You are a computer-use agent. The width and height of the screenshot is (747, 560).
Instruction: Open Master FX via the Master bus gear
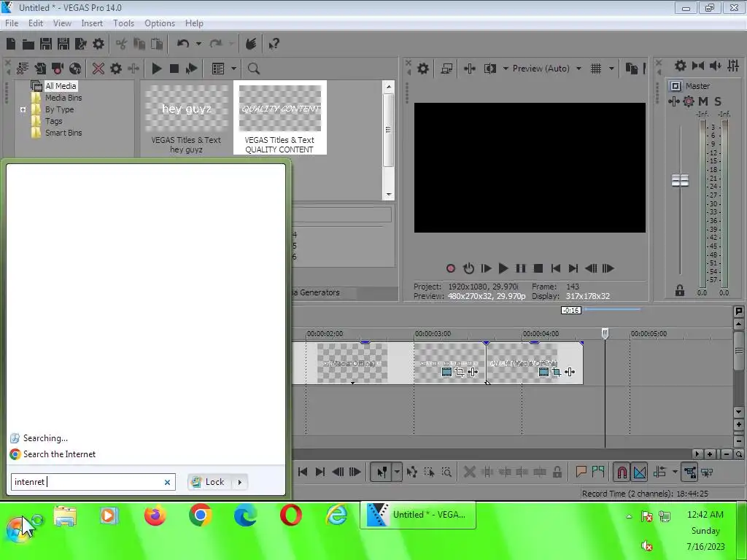point(689,101)
